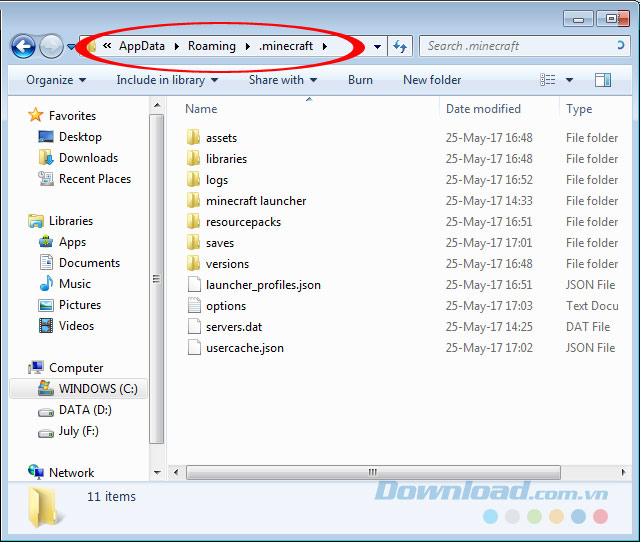Open the view options dropdown arrow

(569, 80)
